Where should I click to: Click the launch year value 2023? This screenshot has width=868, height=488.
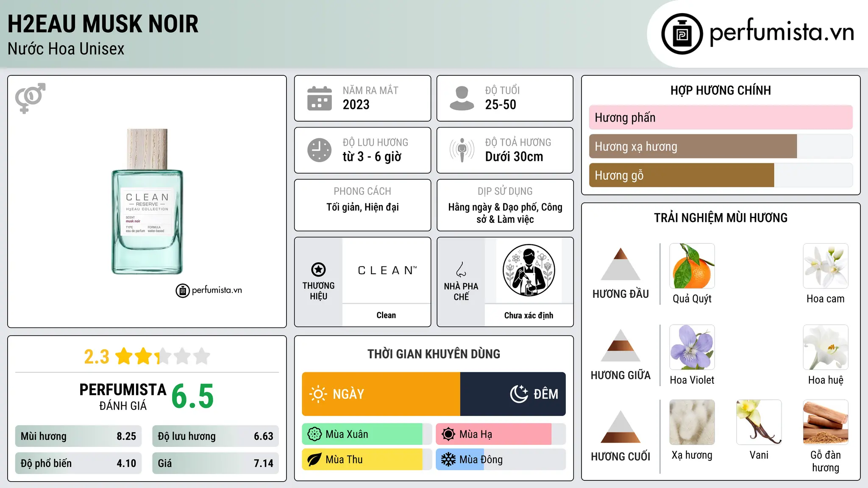(356, 105)
